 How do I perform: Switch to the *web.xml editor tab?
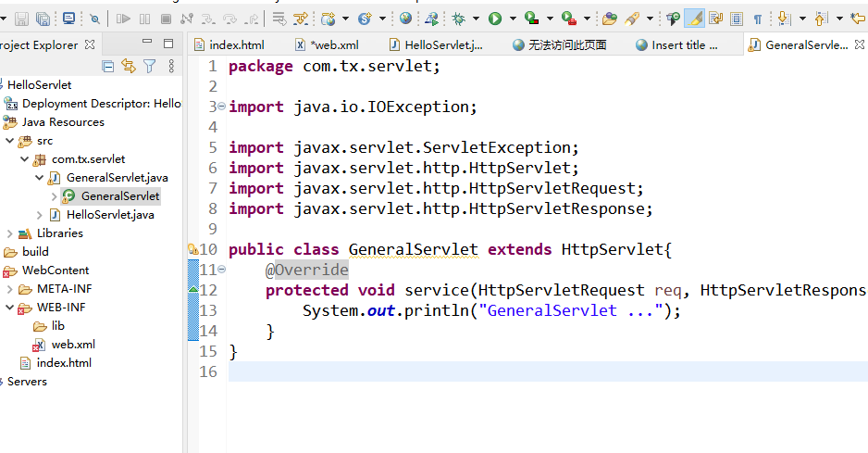point(328,44)
